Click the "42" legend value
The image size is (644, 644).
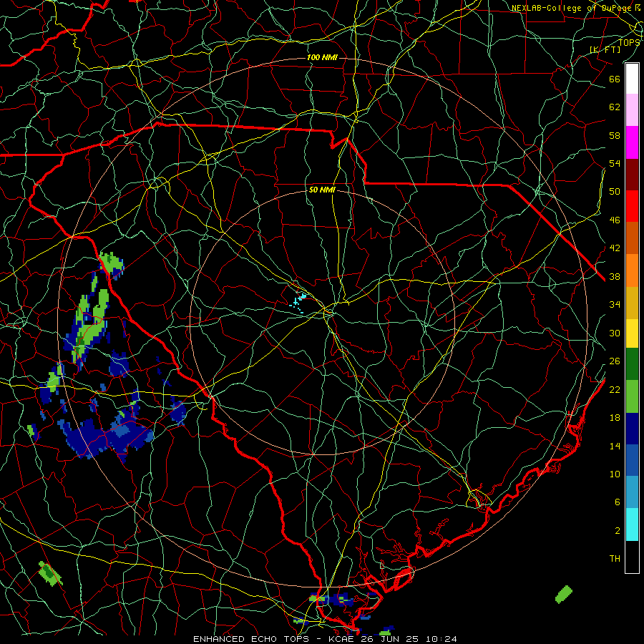[x=615, y=248]
